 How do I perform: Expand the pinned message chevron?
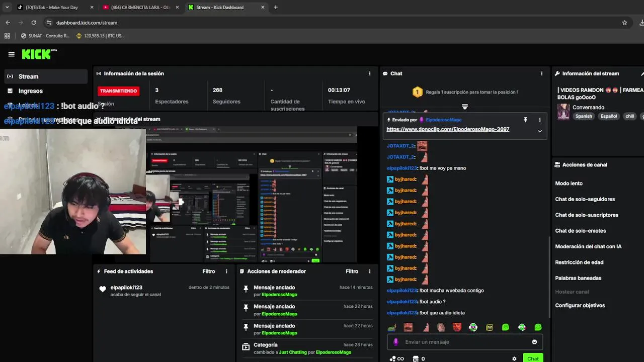(540, 131)
